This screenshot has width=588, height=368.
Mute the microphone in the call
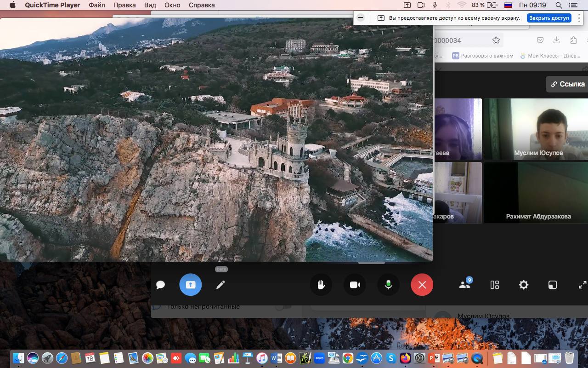pos(388,285)
